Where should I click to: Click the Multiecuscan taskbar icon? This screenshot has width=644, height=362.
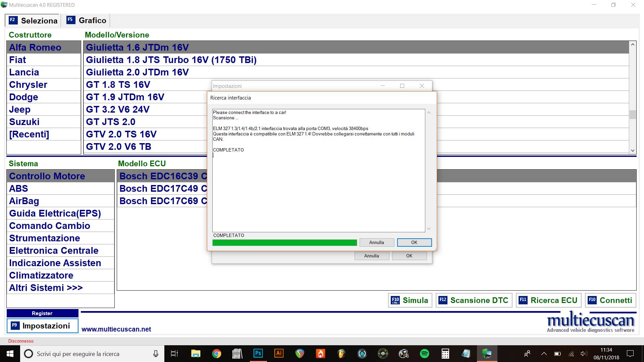pyautogui.click(x=487, y=354)
